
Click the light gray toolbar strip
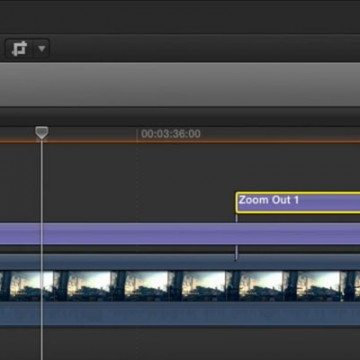pyautogui.click(x=180, y=84)
